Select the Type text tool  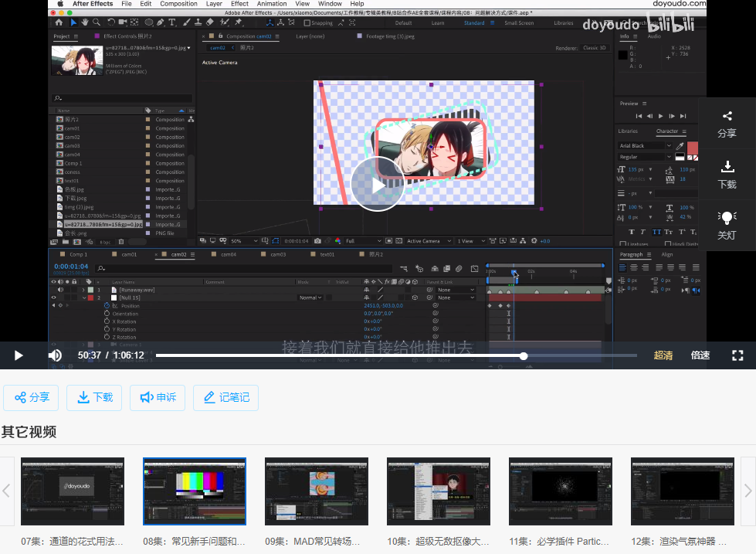coord(172,22)
